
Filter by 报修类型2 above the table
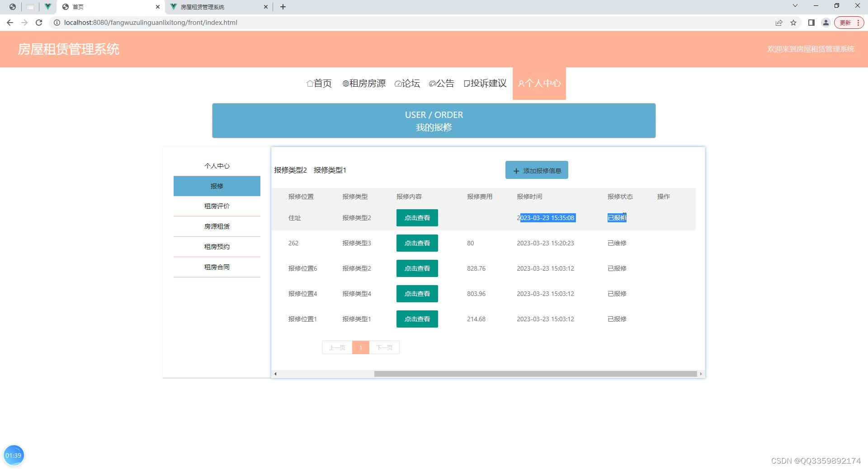coord(290,170)
